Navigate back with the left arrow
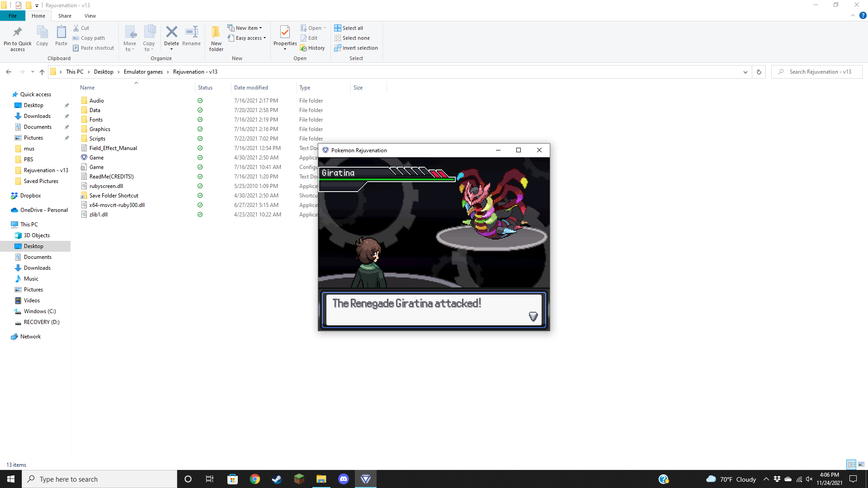This screenshot has width=868, height=488. point(9,72)
